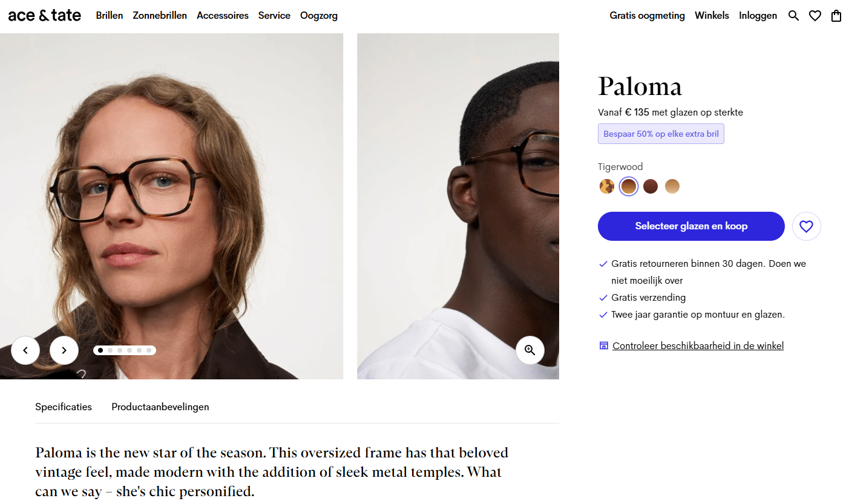
Task: Switch to the Specificaties tab
Action: click(x=64, y=407)
